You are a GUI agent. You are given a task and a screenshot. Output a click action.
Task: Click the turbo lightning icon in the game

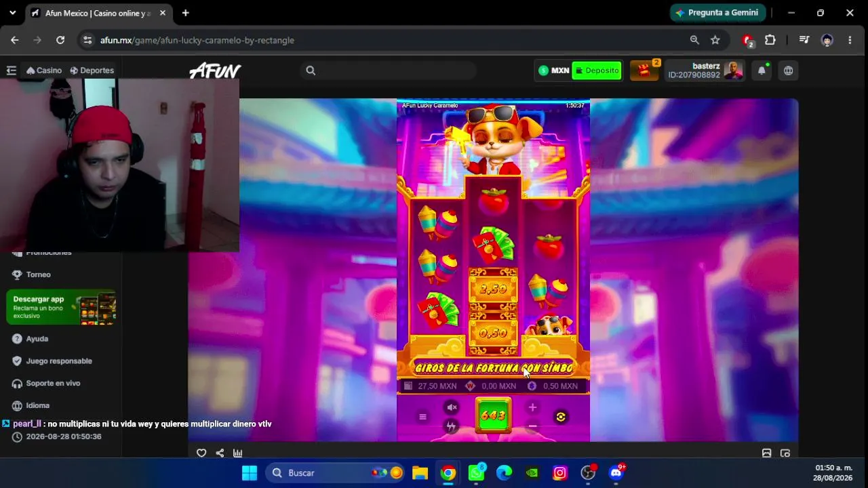452,426
